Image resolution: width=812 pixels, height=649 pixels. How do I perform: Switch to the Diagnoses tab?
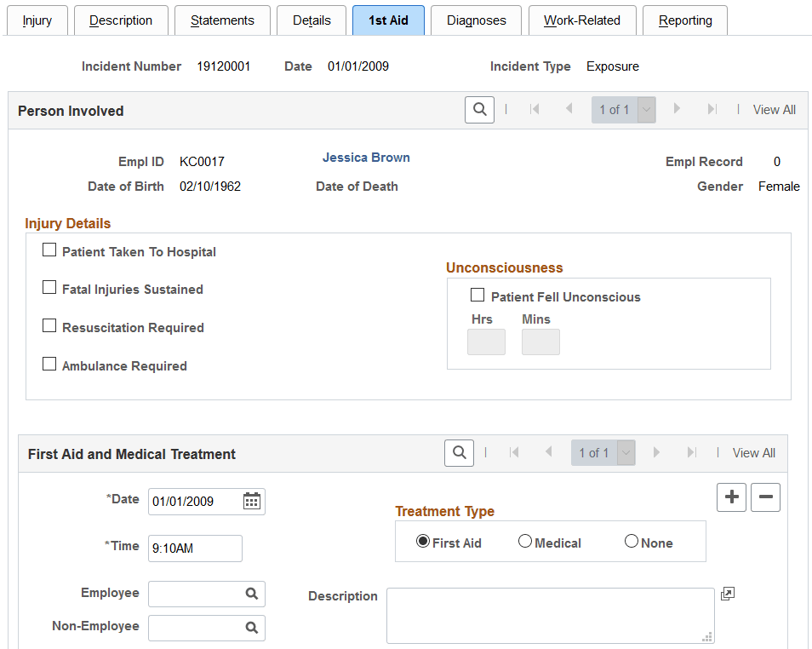point(476,20)
